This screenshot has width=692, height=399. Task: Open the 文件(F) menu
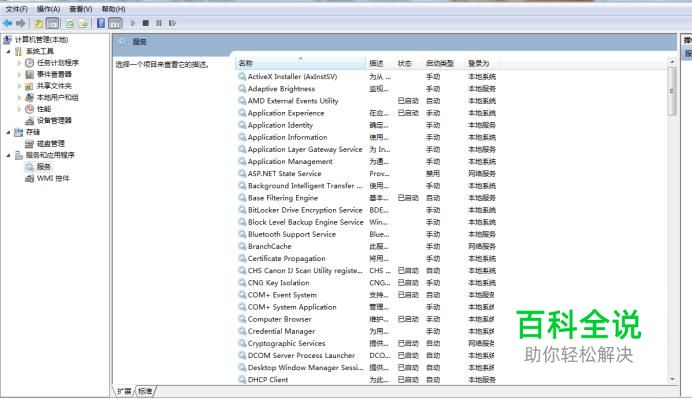pos(16,9)
